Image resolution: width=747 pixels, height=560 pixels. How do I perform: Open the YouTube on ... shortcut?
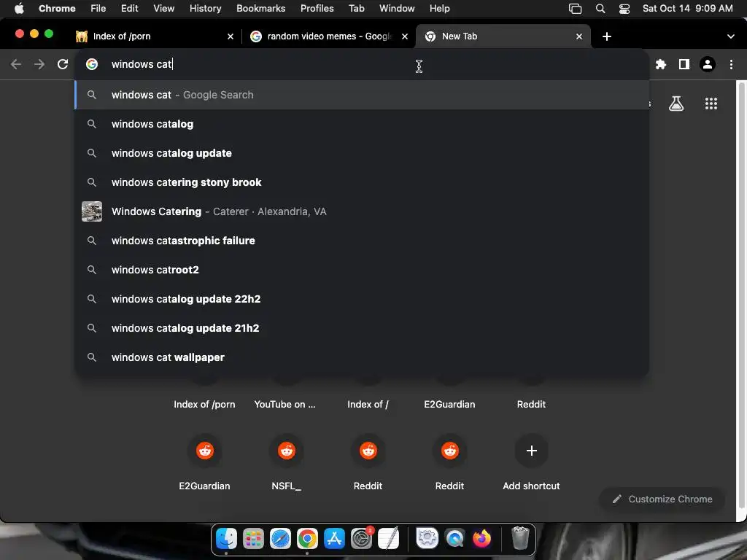point(285,404)
